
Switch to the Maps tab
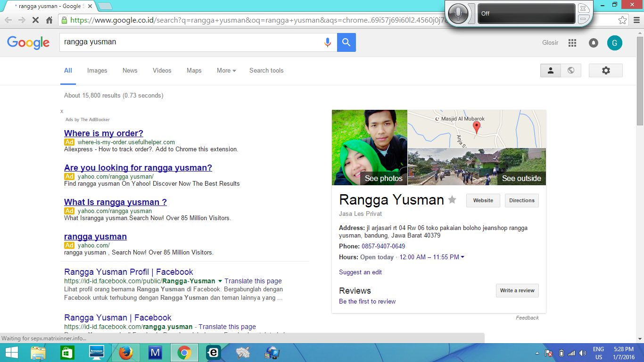tap(194, 71)
